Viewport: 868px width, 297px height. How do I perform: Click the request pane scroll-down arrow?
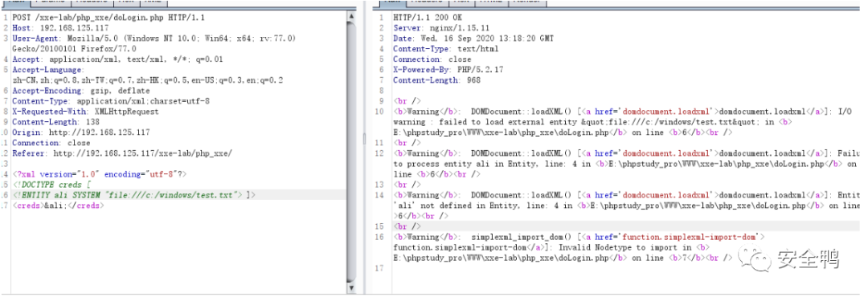tap(351, 288)
